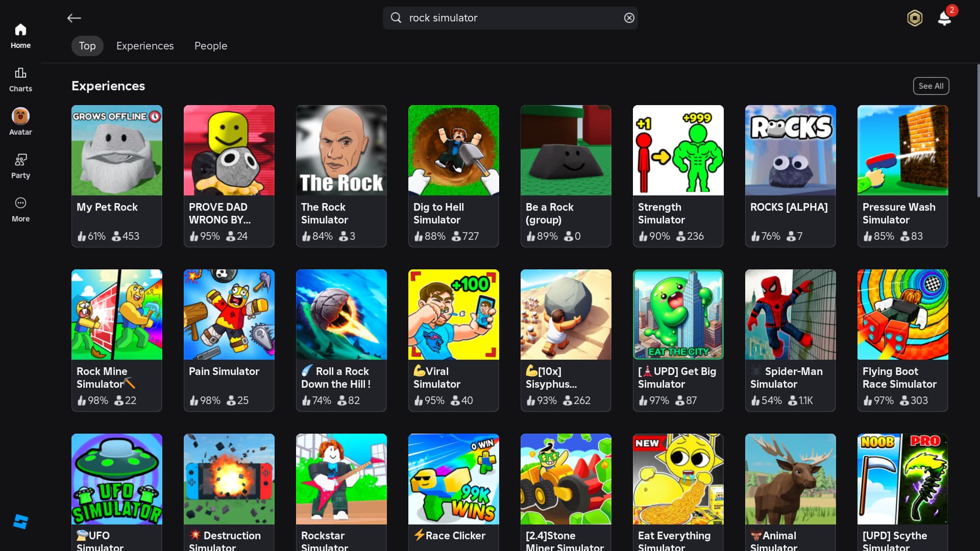
Task: Click the More options sidebar icon
Action: (20, 209)
